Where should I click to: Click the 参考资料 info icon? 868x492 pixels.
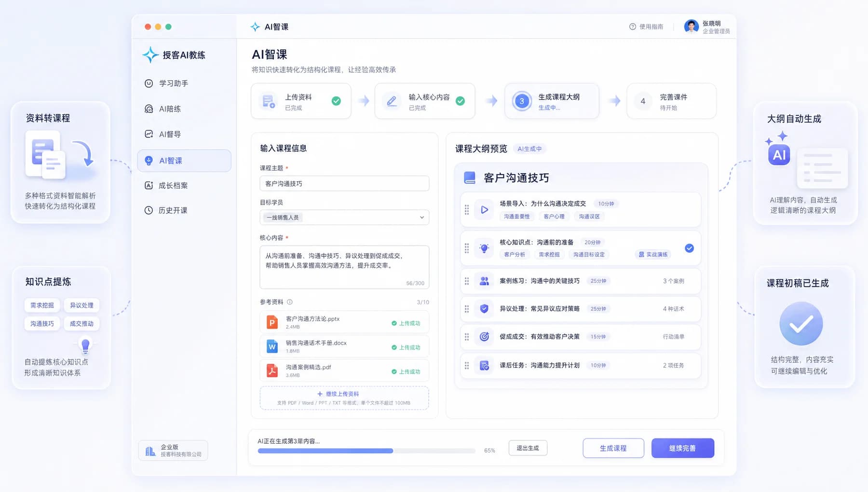[290, 302]
